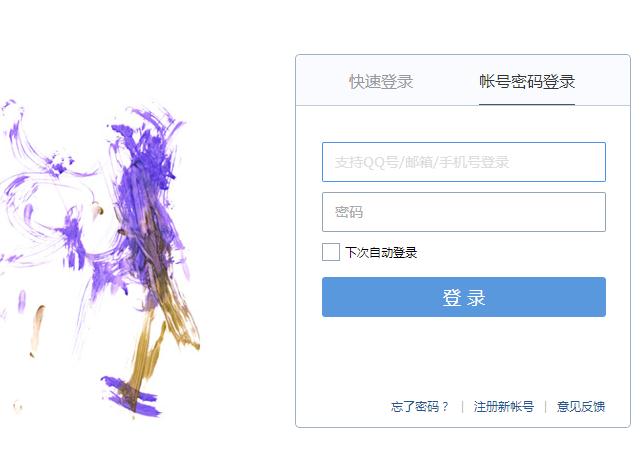This screenshot has height=455, width=641.
Task: Click into the 密码 password field
Action: point(464,212)
